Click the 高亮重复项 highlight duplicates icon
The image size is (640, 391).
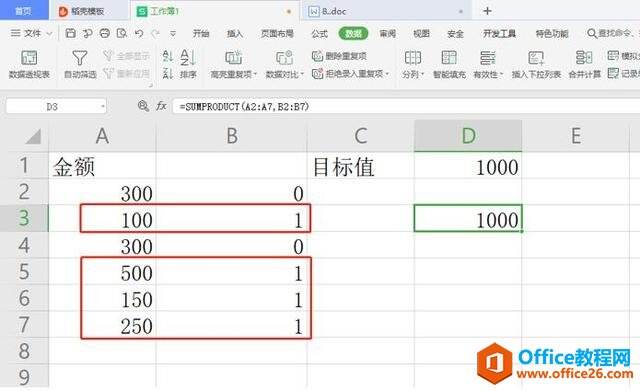[233, 58]
